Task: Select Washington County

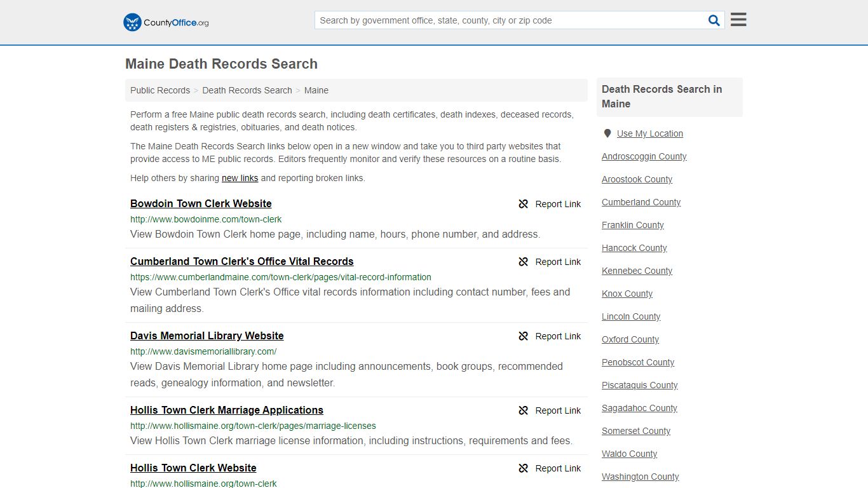Action: pyautogui.click(x=641, y=477)
